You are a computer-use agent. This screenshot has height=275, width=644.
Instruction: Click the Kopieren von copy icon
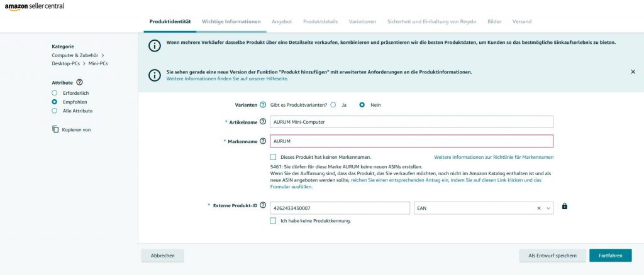click(x=55, y=129)
